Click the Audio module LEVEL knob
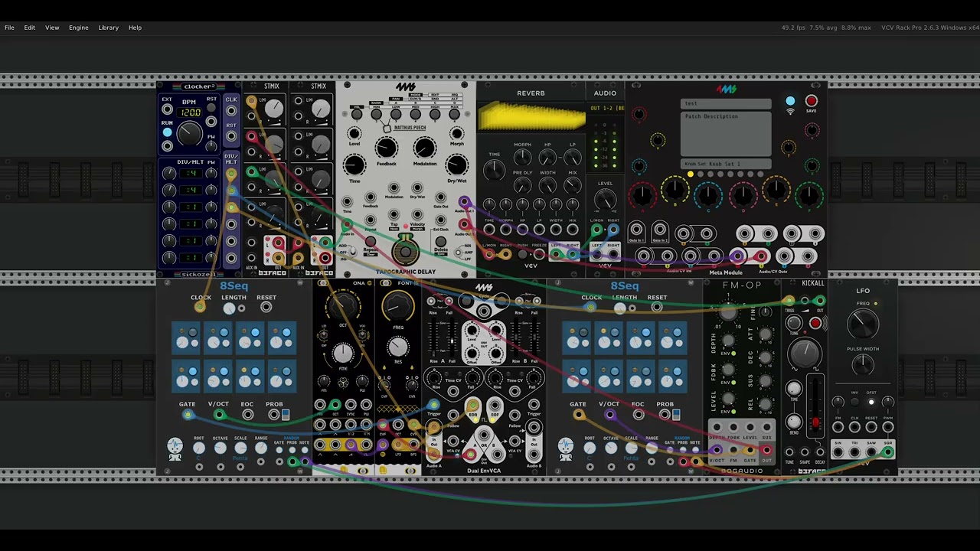The width and height of the screenshot is (980, 551). click(x=606, y=201)
